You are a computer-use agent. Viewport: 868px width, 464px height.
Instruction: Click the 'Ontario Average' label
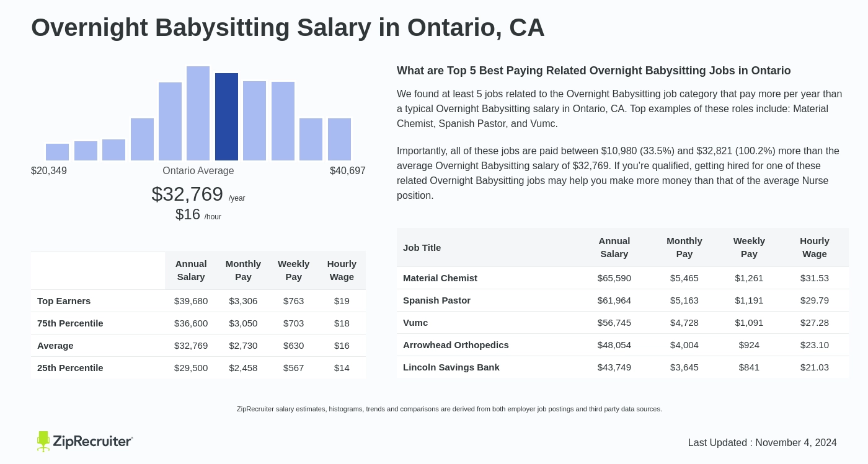(x=198, y=170)
